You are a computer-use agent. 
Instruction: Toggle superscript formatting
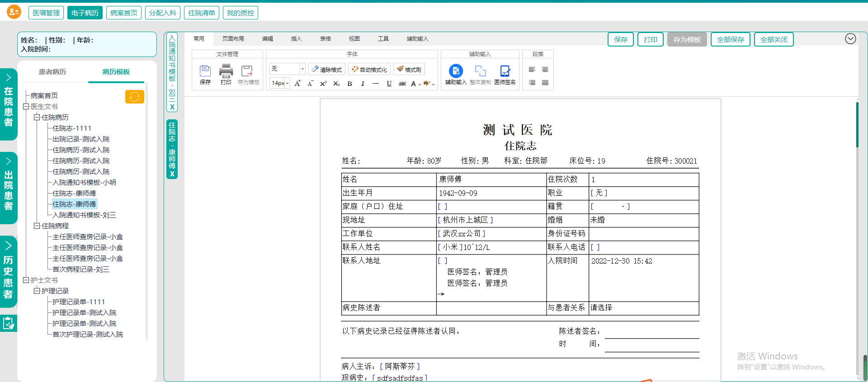click(323, 84)
